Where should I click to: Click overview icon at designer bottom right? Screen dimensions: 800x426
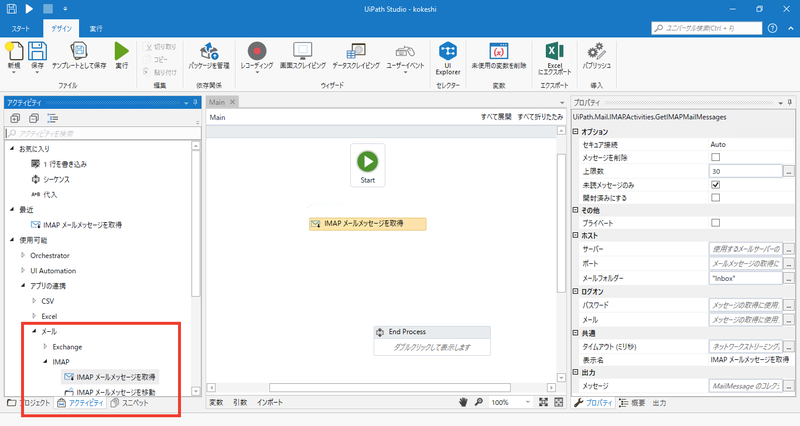(x=559, y=403)
